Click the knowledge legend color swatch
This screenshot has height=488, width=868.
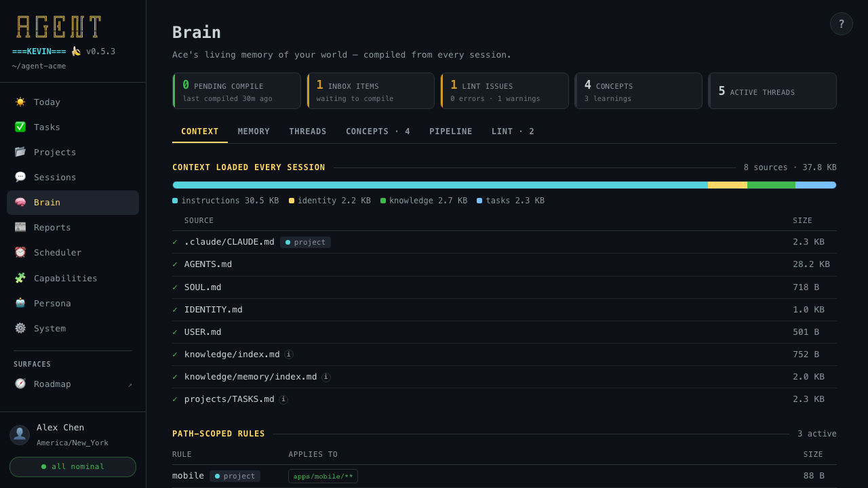tap(383, 201)
